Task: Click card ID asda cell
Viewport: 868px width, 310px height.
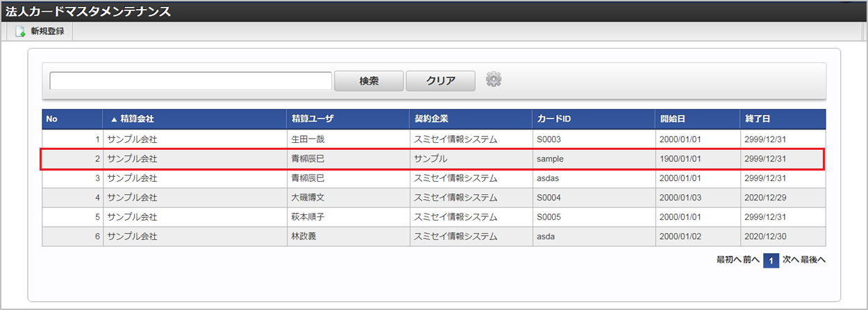Action: 594,236
